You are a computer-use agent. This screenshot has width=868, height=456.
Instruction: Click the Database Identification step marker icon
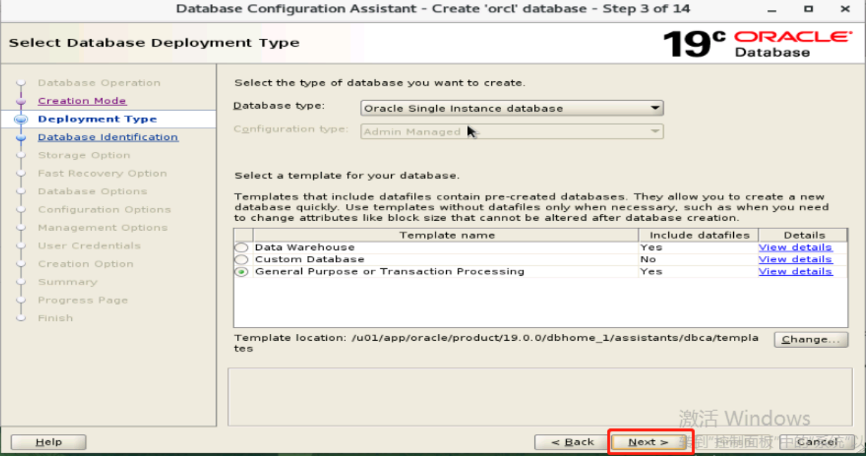pyautogui.click(x=20, y=138)
